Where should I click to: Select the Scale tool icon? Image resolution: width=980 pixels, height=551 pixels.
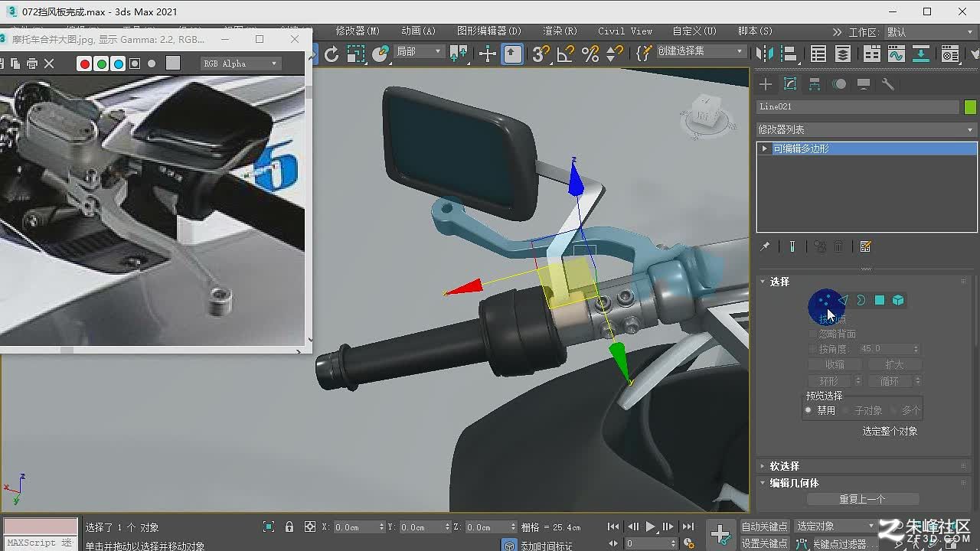[x=356, y=54]
